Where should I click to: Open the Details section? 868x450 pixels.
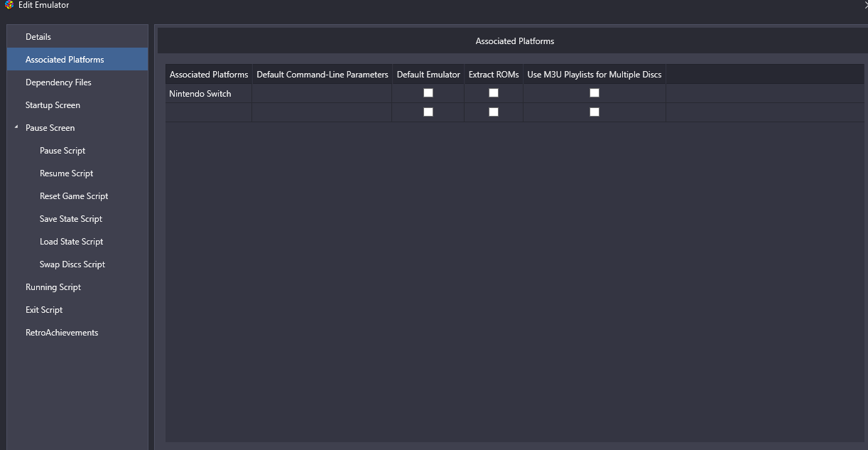(38, 37)
